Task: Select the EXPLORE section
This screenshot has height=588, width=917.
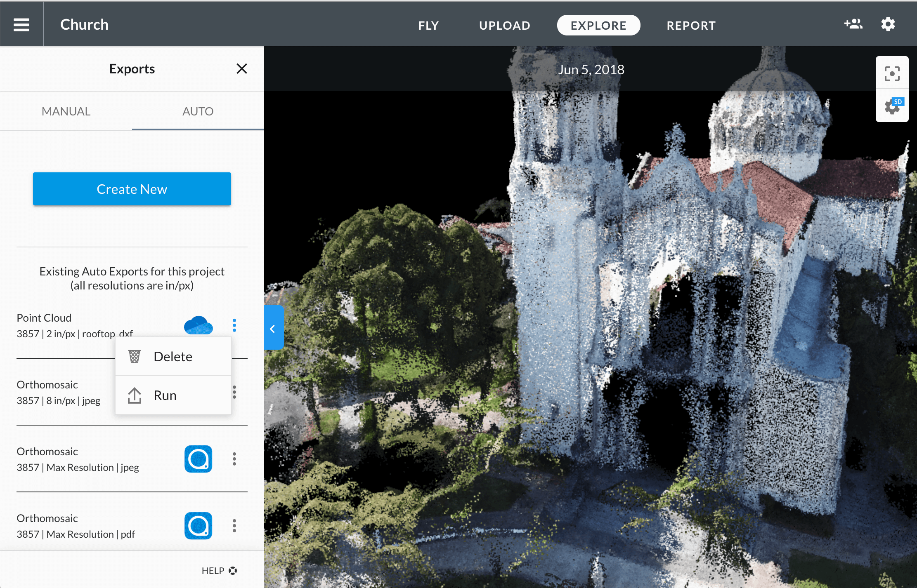Action: click(598, 25)
